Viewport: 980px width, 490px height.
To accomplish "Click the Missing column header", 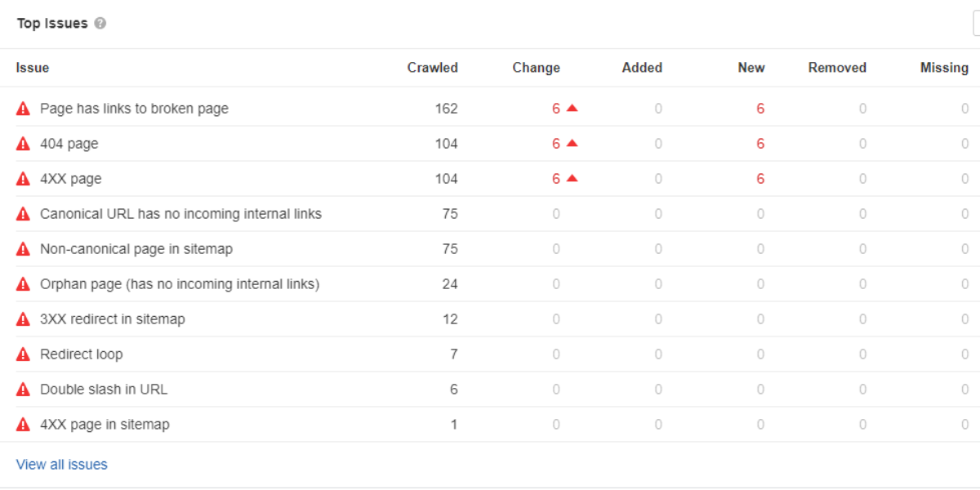I will tap(944, 68).
